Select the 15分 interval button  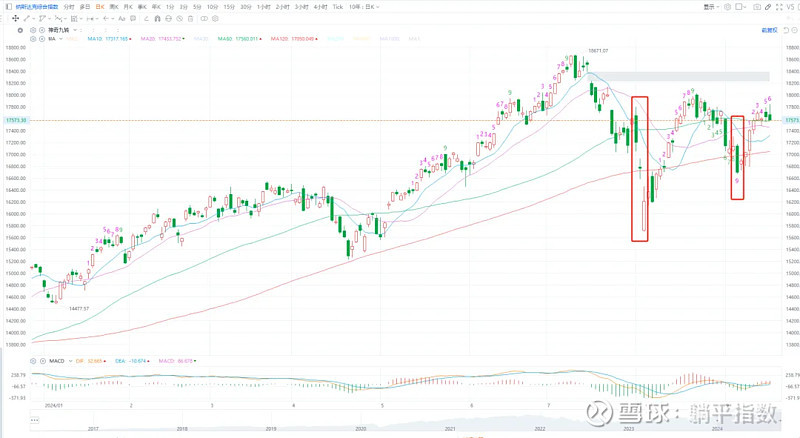pyautogui.click(x=229, y=6)
